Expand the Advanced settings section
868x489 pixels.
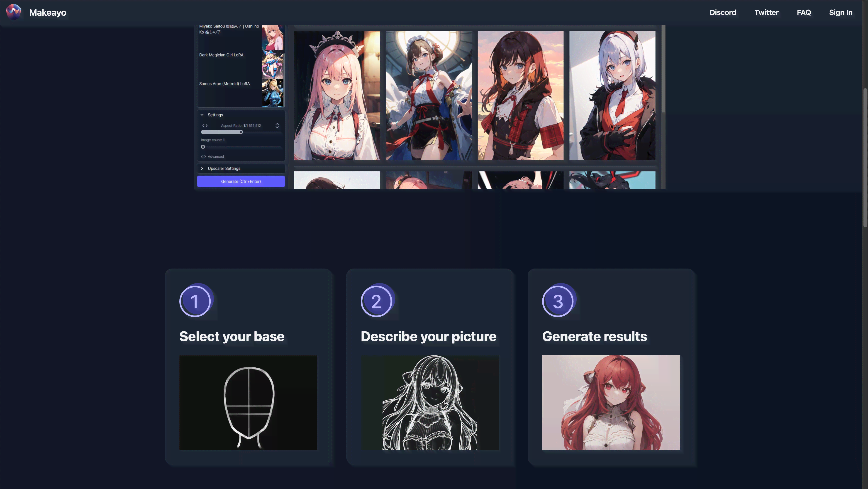(x=216, y=156)
